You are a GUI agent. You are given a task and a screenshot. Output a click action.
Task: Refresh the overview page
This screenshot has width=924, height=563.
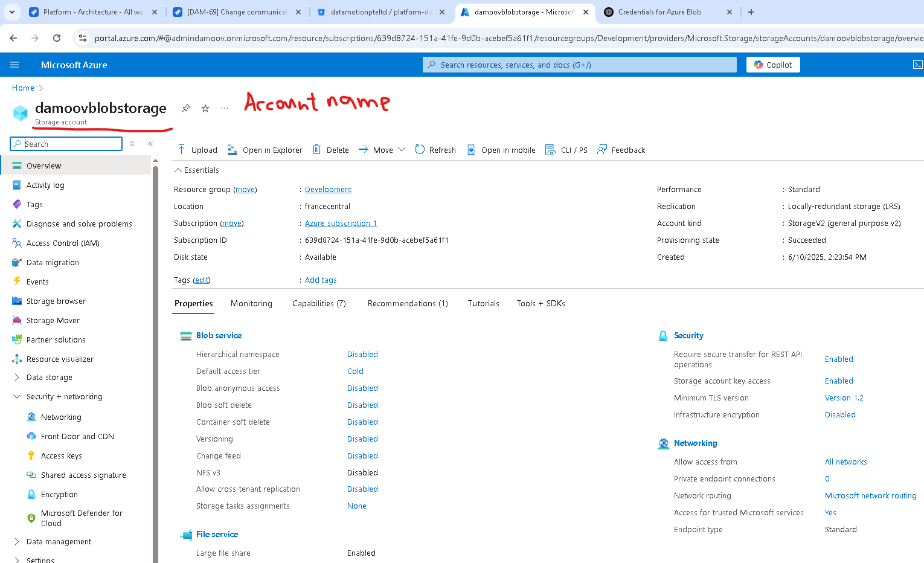click(x=435, y=150)
